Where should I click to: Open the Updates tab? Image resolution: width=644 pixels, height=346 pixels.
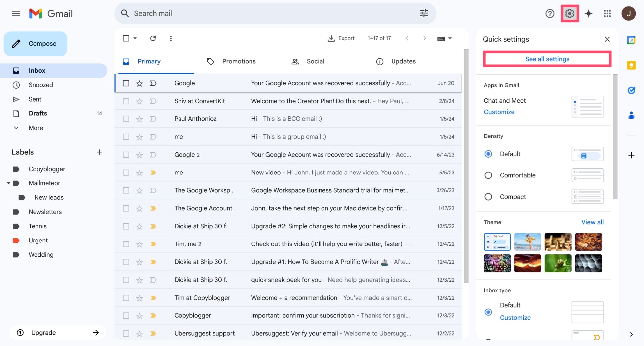[403, 61]
